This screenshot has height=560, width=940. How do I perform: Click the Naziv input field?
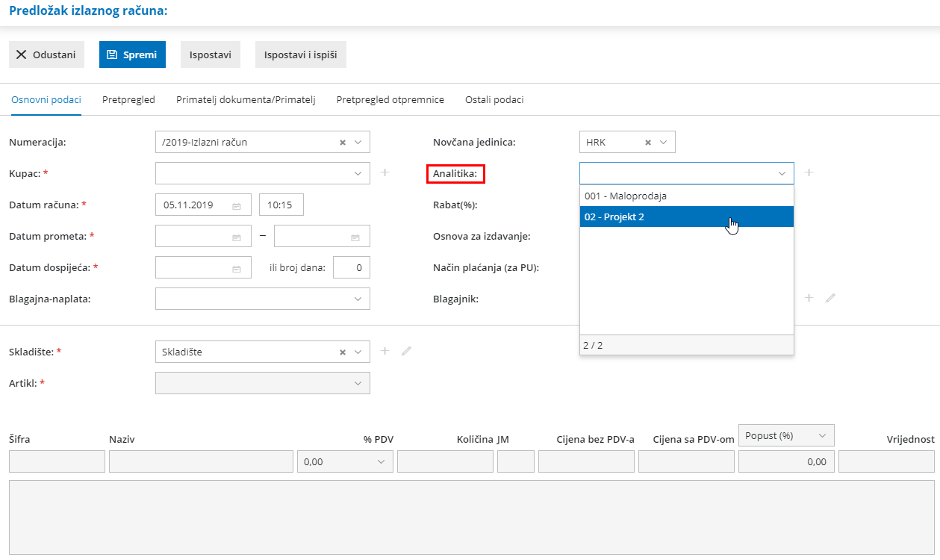click(x=201, y=461)
